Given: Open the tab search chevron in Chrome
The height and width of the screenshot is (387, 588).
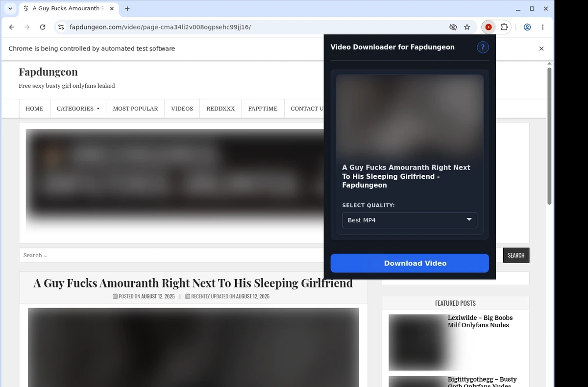Looking at the screenshot, I should click(x=10, y=9).
